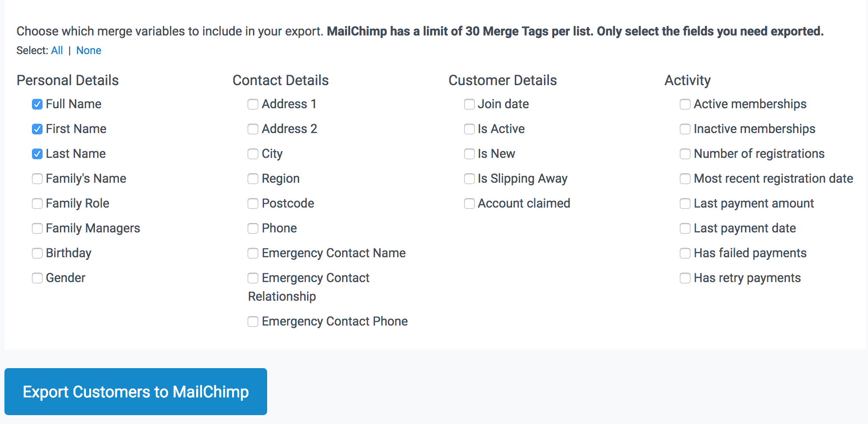
Task: Enable Last payment amount checkbox
Action: (685, 204)
